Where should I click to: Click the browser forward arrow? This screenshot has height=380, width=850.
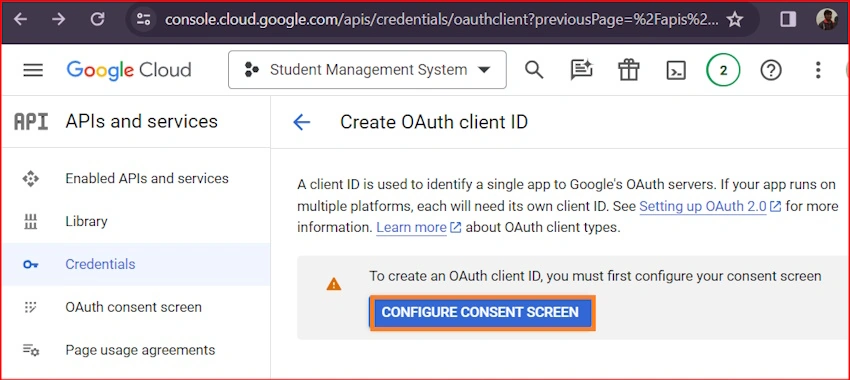pyautogui.click(x=58, y=20)
